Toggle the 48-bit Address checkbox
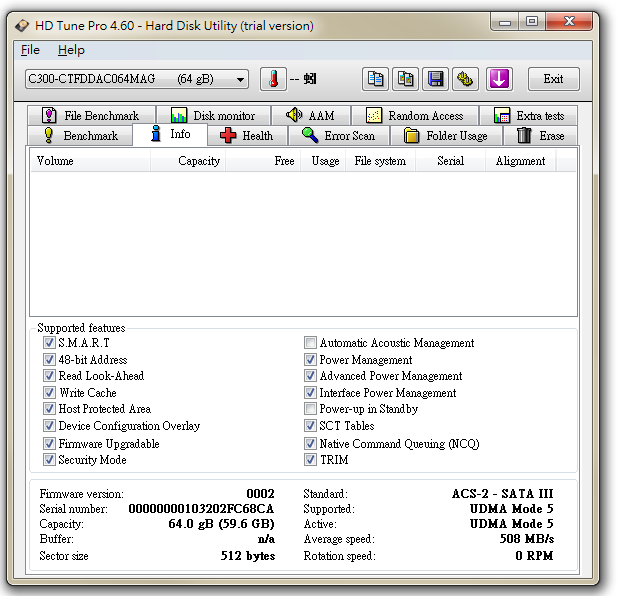619x596 pixels. (x=49, y=359)
